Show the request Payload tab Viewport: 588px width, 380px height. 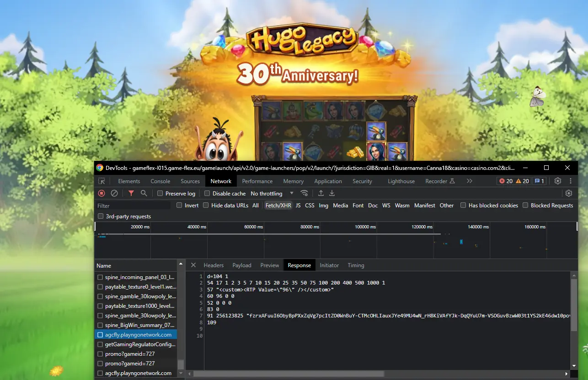coord(242,265)
